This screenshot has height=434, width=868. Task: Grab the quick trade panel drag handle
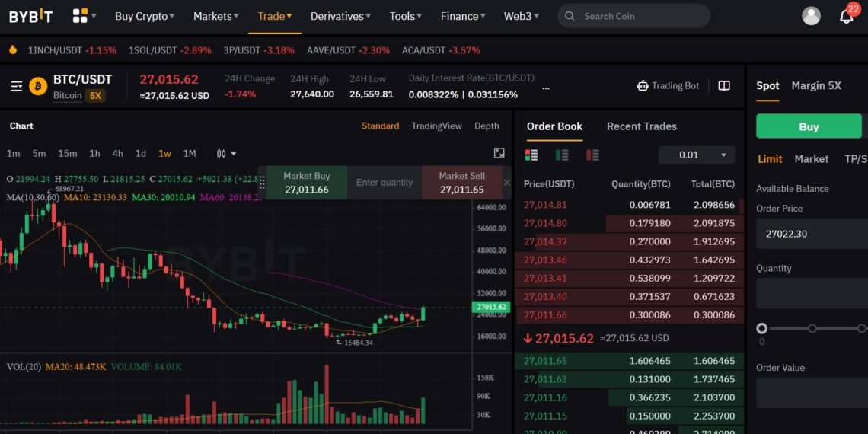[262, 183]
